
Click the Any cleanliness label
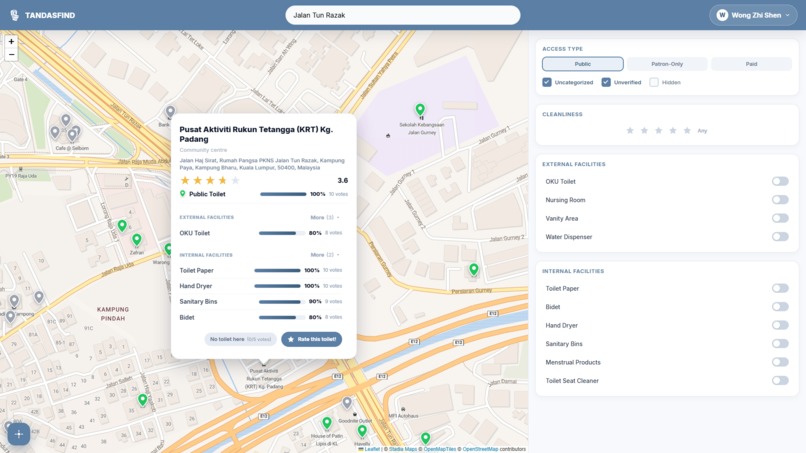[702, 131]
